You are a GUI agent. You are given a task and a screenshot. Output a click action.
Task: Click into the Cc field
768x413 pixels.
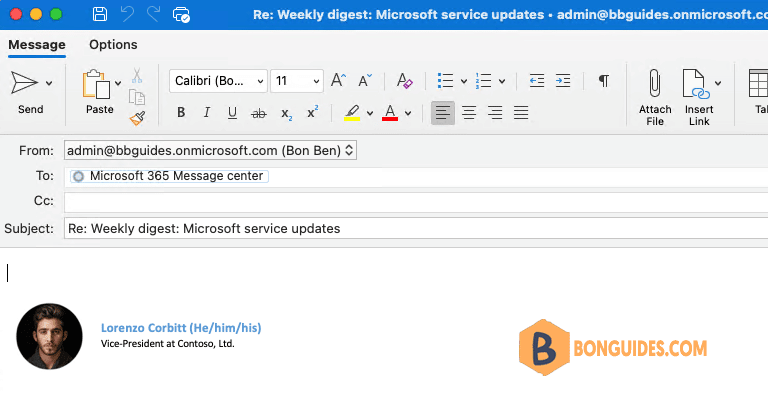pos(416,201)
